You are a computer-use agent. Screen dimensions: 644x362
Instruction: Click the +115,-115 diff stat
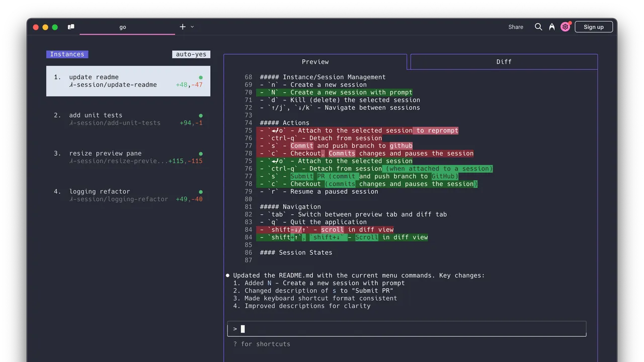[186, 161]
